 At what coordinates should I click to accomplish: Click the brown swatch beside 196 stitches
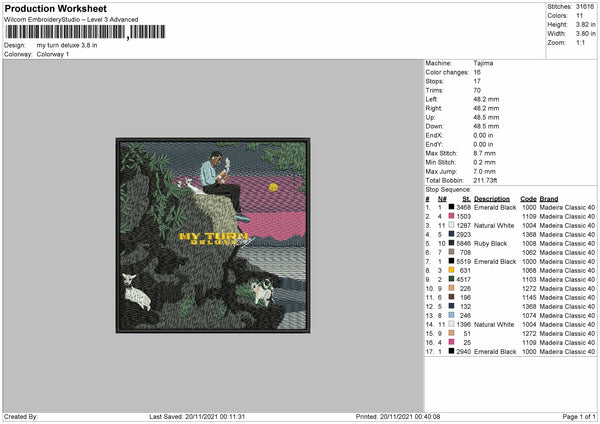point(452,297)
